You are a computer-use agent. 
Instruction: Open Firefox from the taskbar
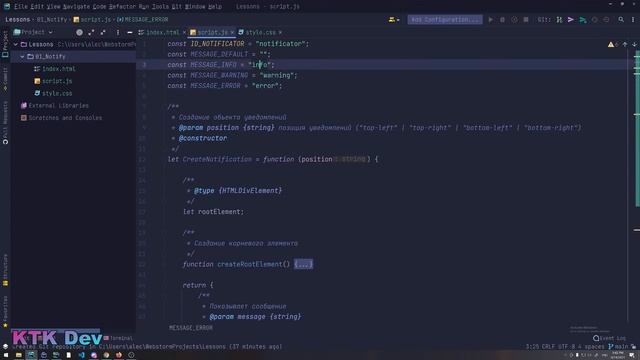pos(118,355)
